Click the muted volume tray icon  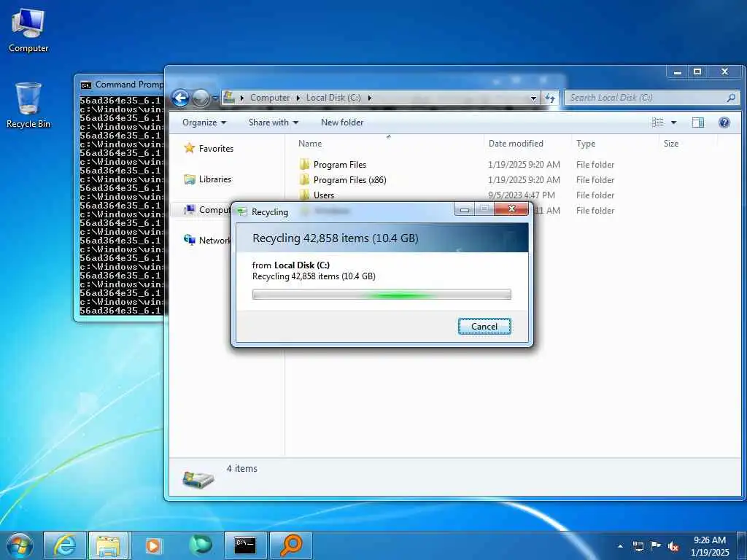coord(673,547)
